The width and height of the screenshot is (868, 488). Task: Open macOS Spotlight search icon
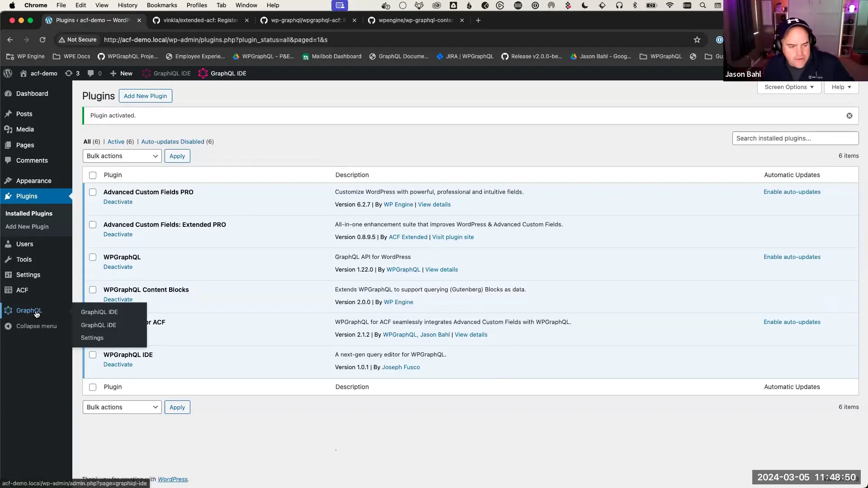point(703,5)
